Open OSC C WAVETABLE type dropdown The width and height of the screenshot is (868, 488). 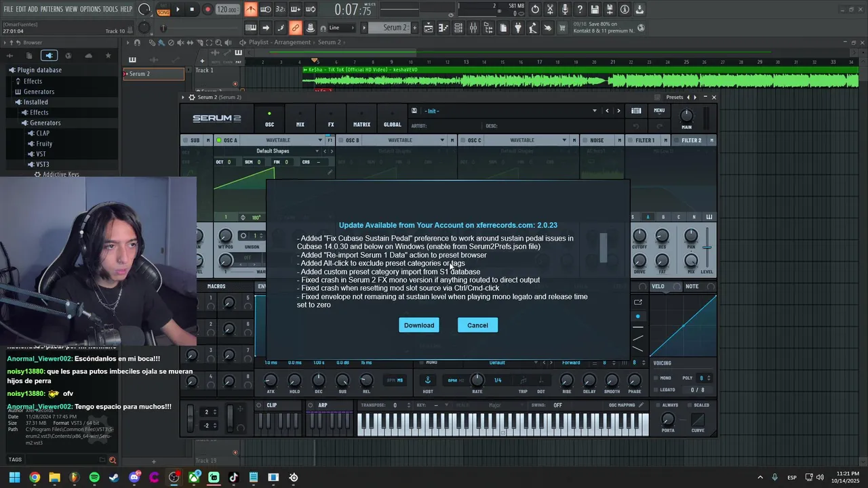click(527, 140)
